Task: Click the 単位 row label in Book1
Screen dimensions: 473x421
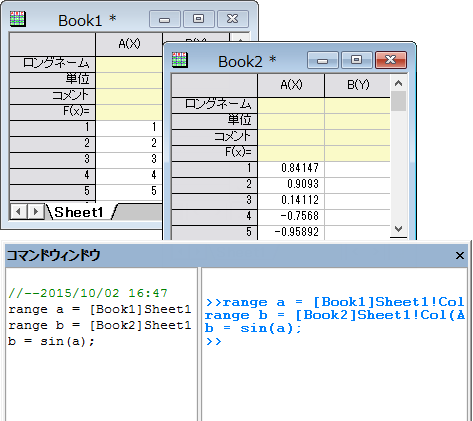Action: 52,80
